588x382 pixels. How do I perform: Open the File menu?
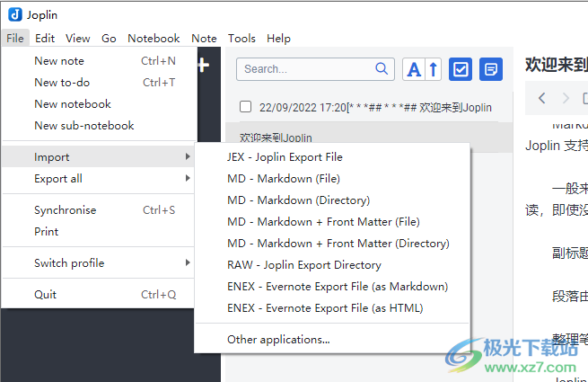point(15,39)
